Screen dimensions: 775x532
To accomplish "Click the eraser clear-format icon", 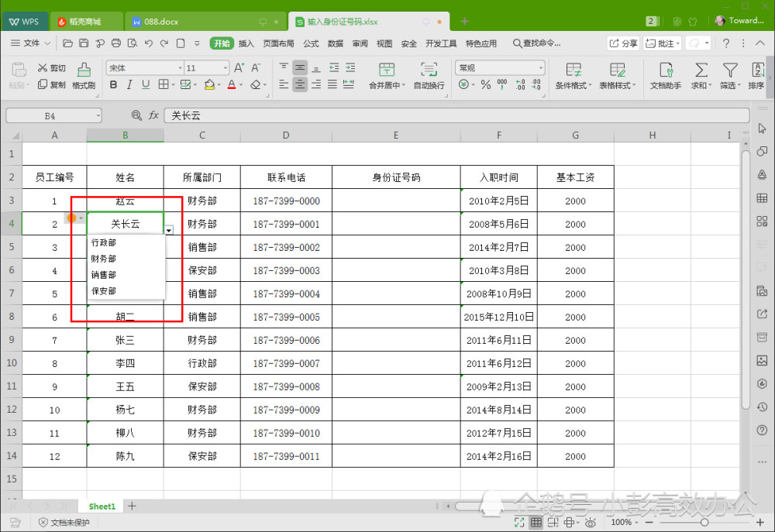I will [x=256, y=85].
